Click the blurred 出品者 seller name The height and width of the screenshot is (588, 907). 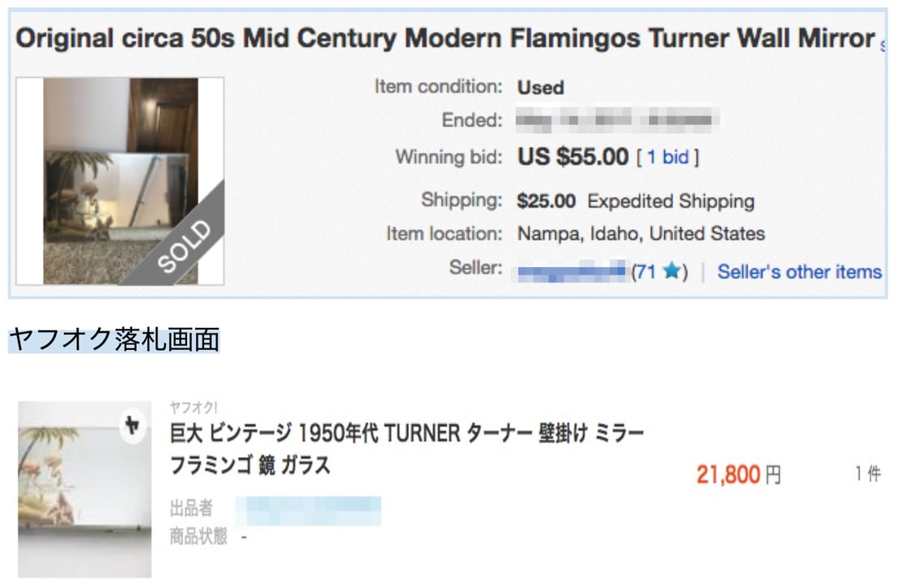click(x=309, y=510)
